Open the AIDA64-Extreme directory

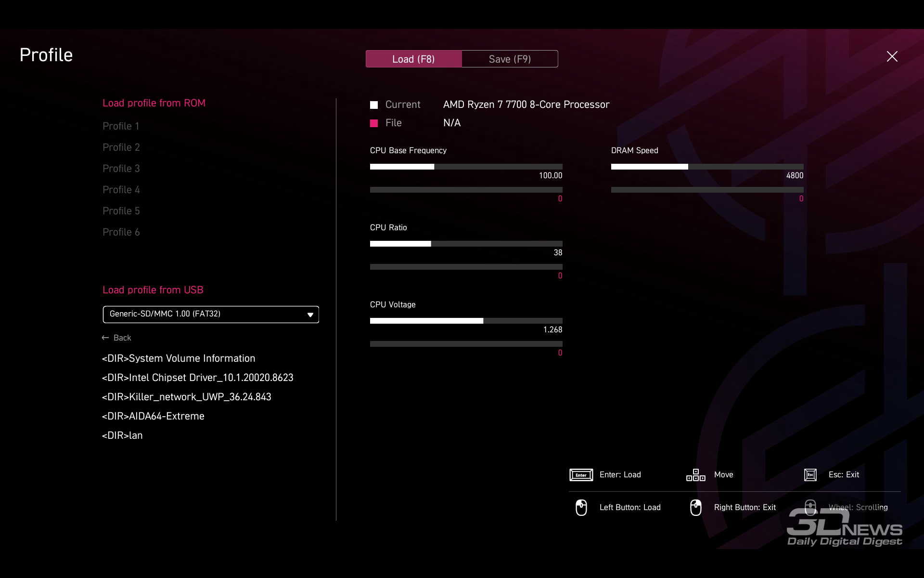pyautogui.click(x=153, y=416)
